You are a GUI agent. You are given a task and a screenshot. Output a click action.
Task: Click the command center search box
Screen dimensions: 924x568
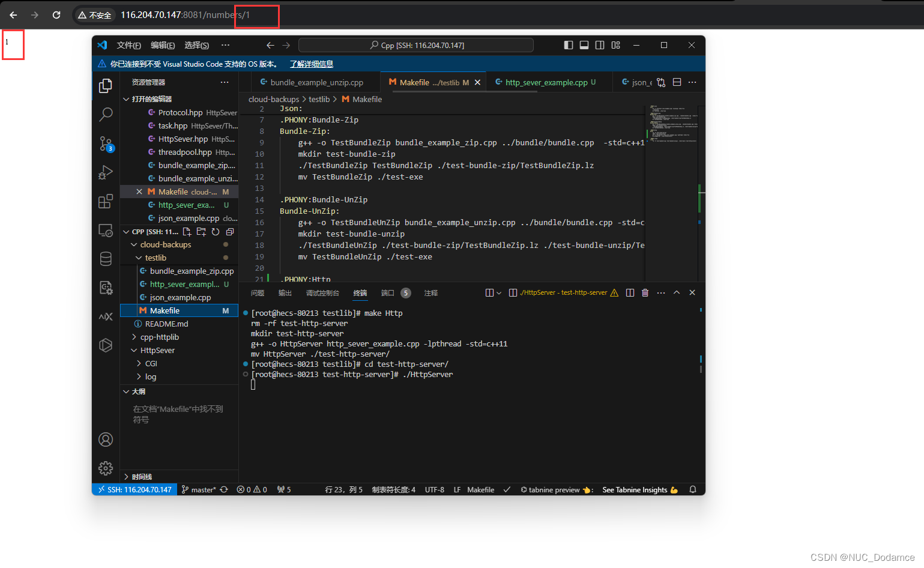click(416, 45)
